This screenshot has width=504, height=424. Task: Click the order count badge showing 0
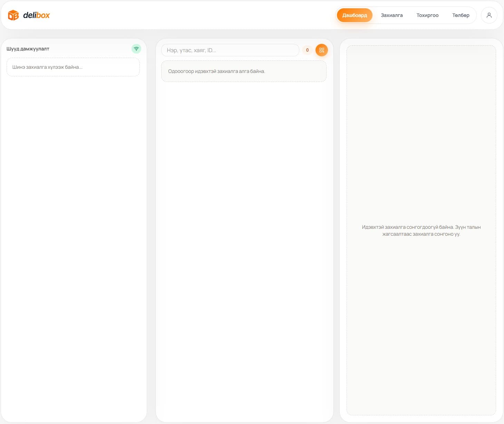click(x=307, y=50)
